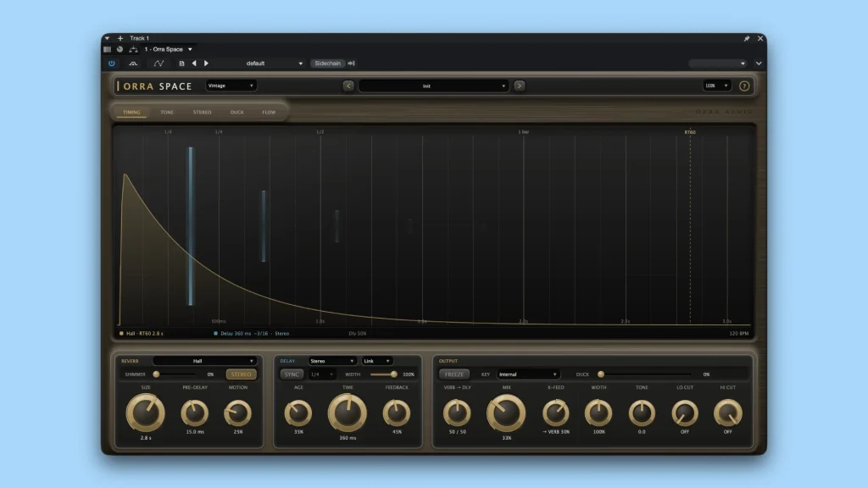The image size is (868, 488).
Task: Load the next Orra Space preset
Action: point(520,86)
